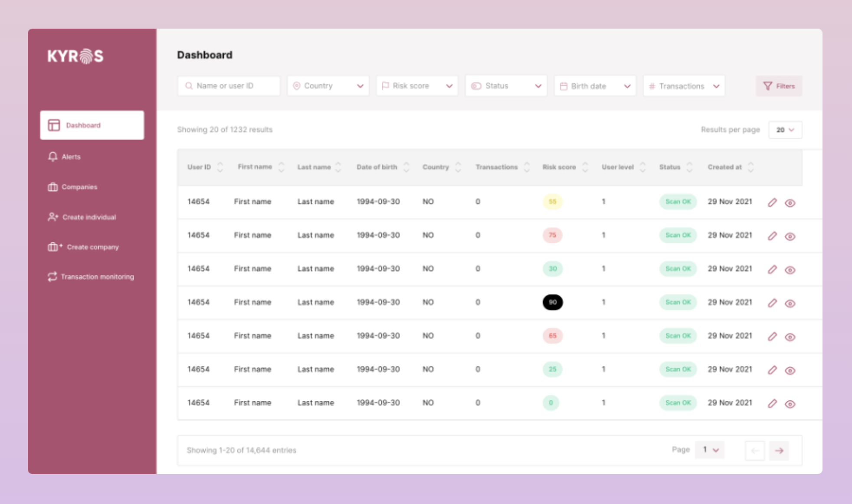
Task: Toggle the User ID column sort arrows
Action: point(220,167)
